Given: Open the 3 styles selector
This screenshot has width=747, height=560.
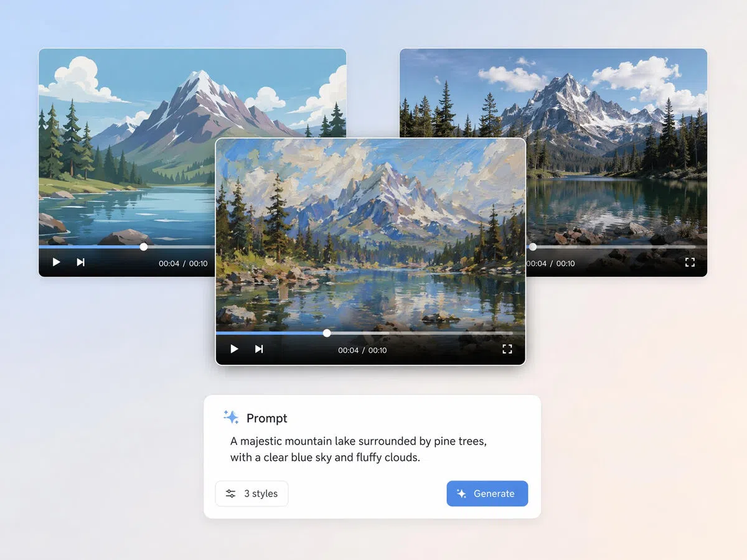Looking at the screenshot, I should 251,493.
